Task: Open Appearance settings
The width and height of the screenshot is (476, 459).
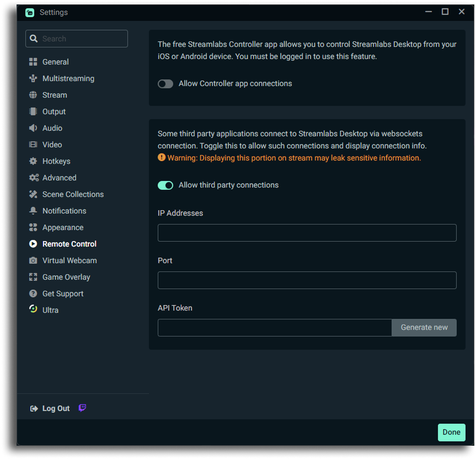Action: click(63, 228)
